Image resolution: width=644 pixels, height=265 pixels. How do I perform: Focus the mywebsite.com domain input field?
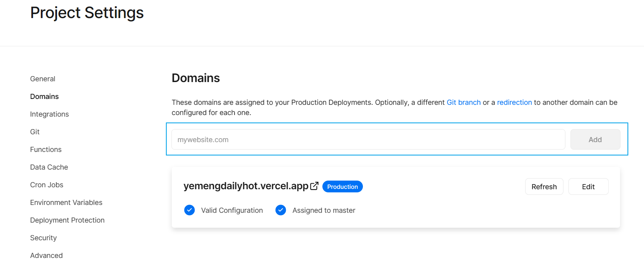click(x=368, y=139)
